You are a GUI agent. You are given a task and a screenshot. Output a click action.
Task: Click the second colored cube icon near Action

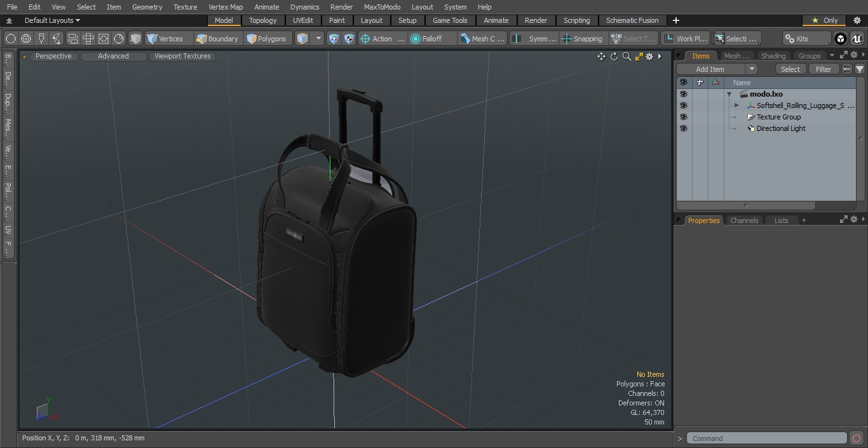(x=349, y=39)
